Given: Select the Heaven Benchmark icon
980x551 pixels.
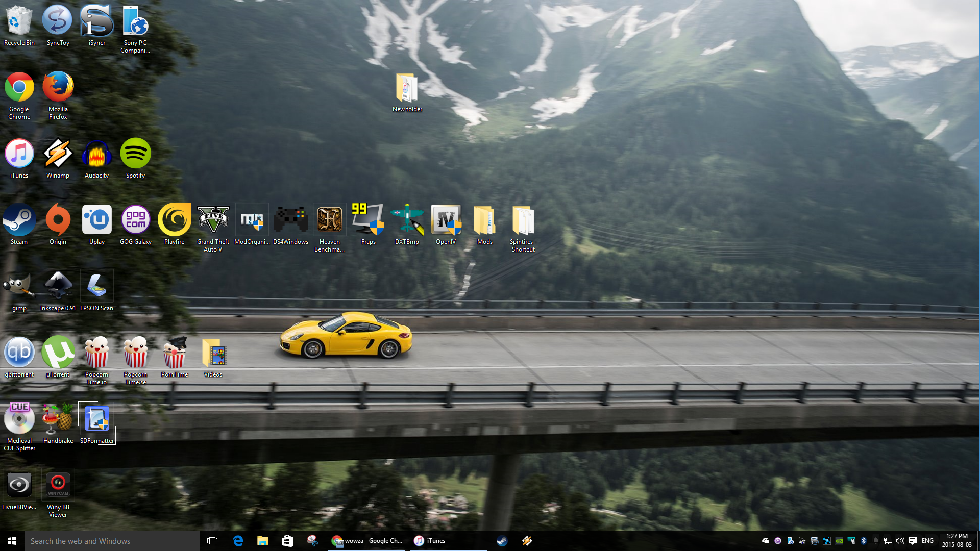Looking at the screenshot, I should [x=329, y=228].
